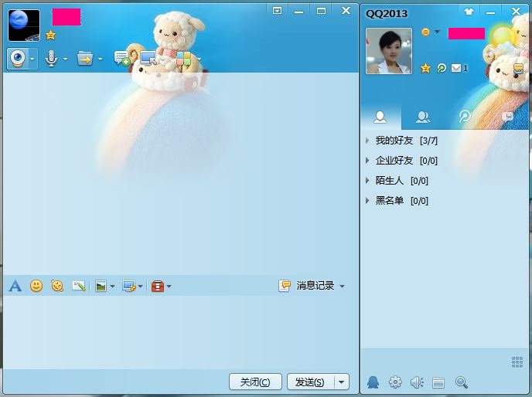This screenshot has width=532, height=397.
Task: Click the online status icon in QQ2013
Action: [425, 32]
